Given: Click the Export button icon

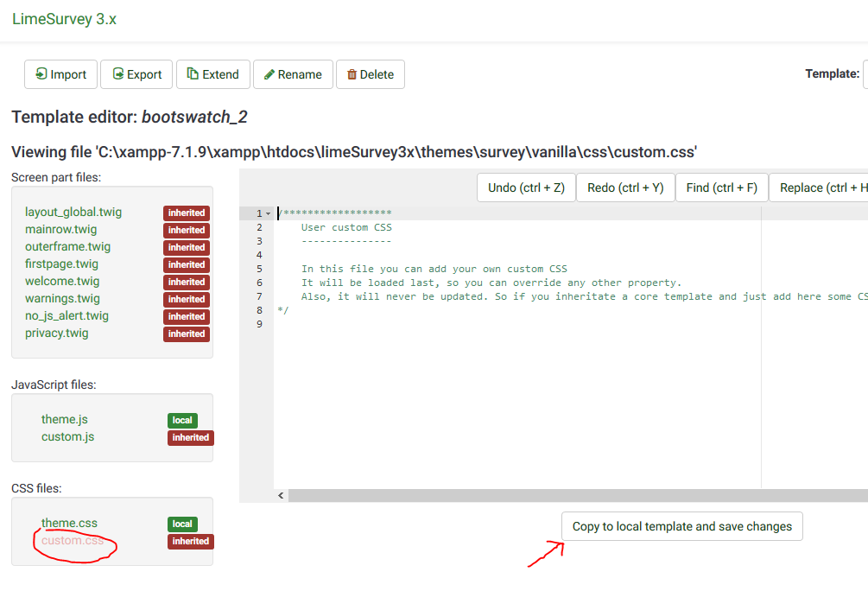Looking at the screenshot, I should [117, 74].
